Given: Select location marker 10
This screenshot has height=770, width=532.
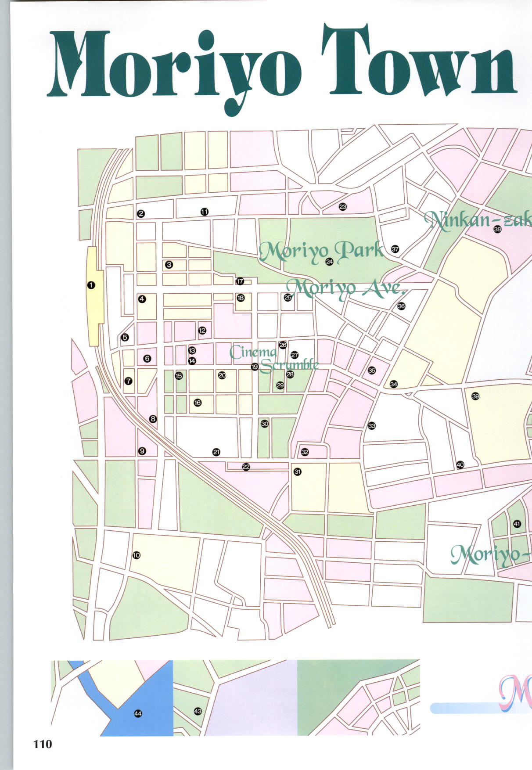Looking at the screenshot, I should [136, 555].
